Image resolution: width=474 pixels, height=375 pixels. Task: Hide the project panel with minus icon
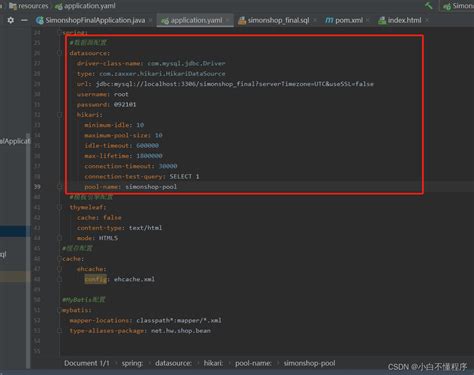coord(24,20)
